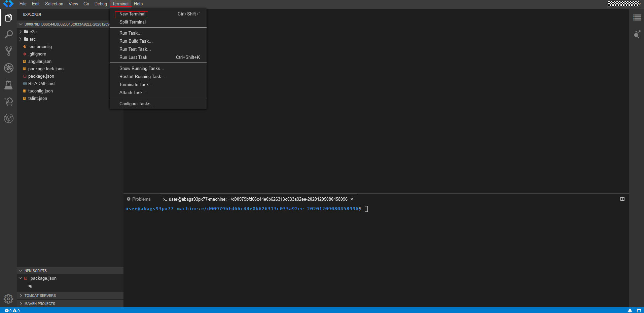The width and height of the screenshot is (644, 313).
Task: Open the plugin cart icon in the sidebar
Action: click(x=8, y=102)
